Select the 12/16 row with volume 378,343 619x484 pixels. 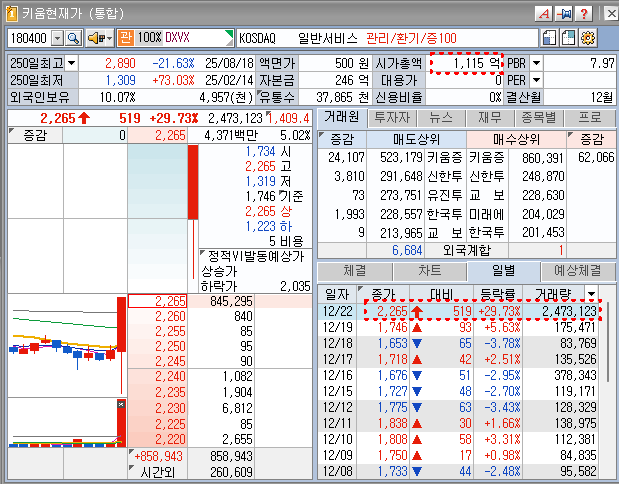coord(458,375)
